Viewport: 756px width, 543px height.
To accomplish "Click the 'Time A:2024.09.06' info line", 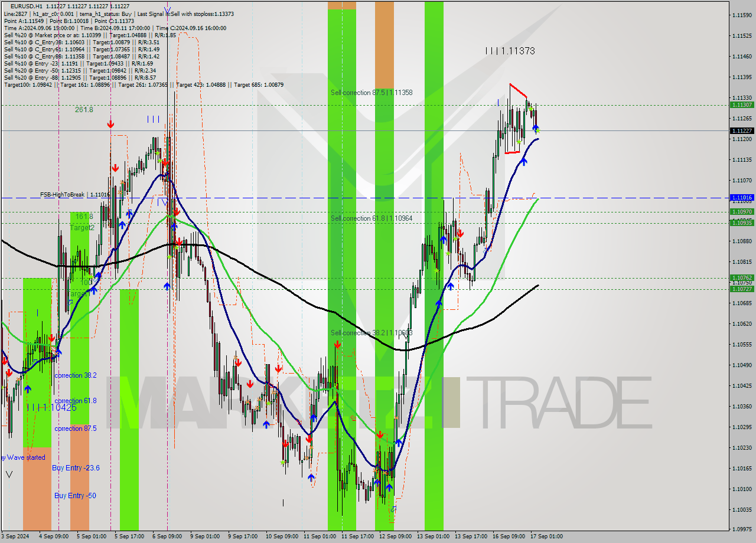I will tap(115, 28).
